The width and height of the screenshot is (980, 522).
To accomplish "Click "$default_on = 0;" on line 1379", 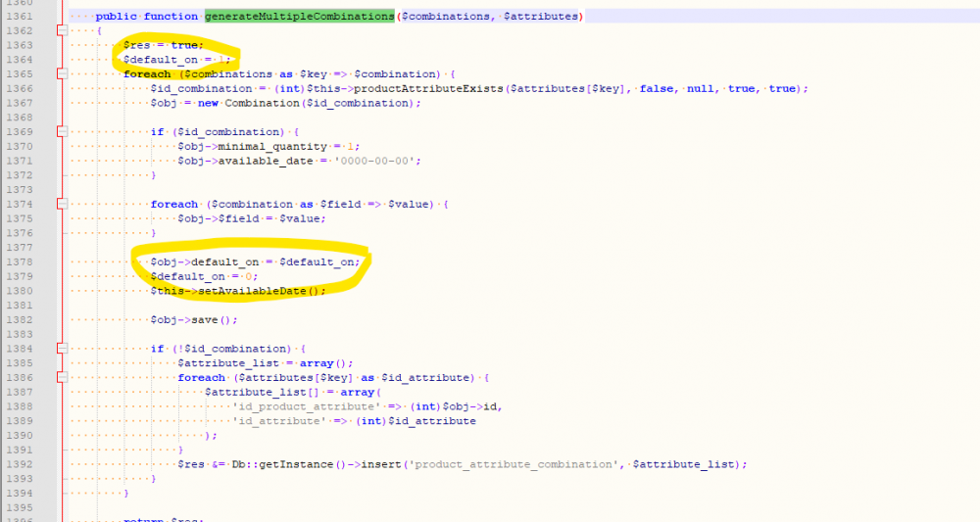I will (204, 276).
